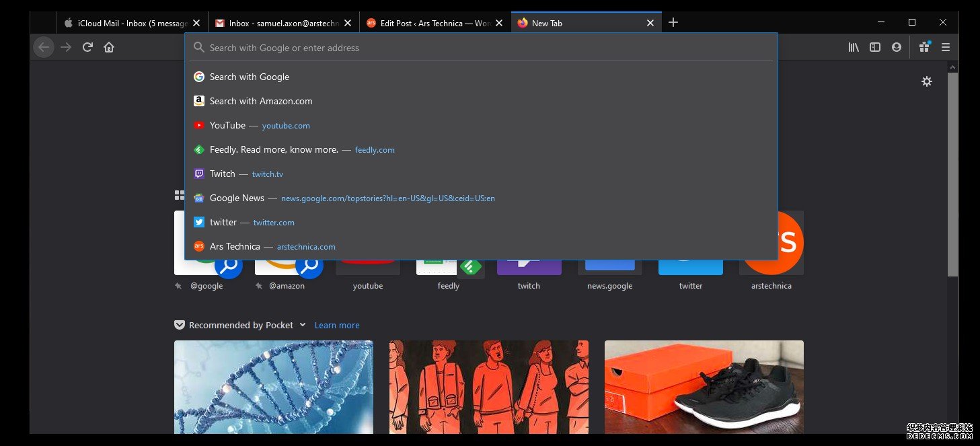The height and width of the screenshot is (446, 980).
Task: Click the forward navigation arrow
Action: coord(66,47)
